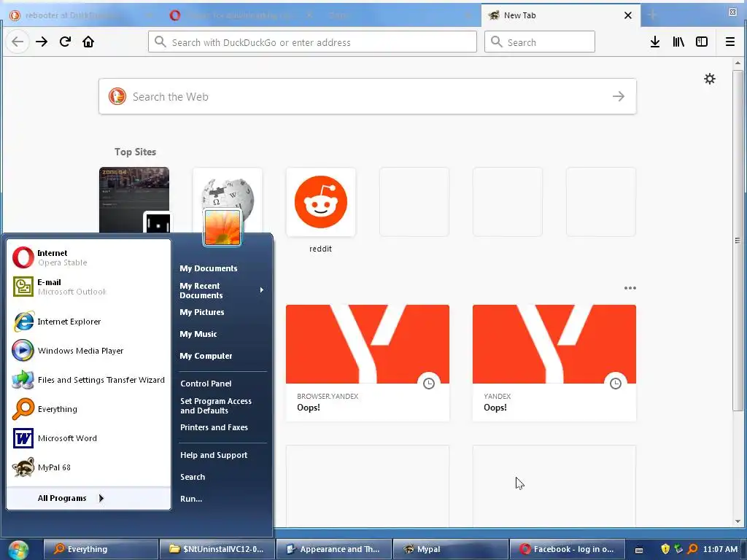Submit web search with the arrow

(x=619, y=96)
